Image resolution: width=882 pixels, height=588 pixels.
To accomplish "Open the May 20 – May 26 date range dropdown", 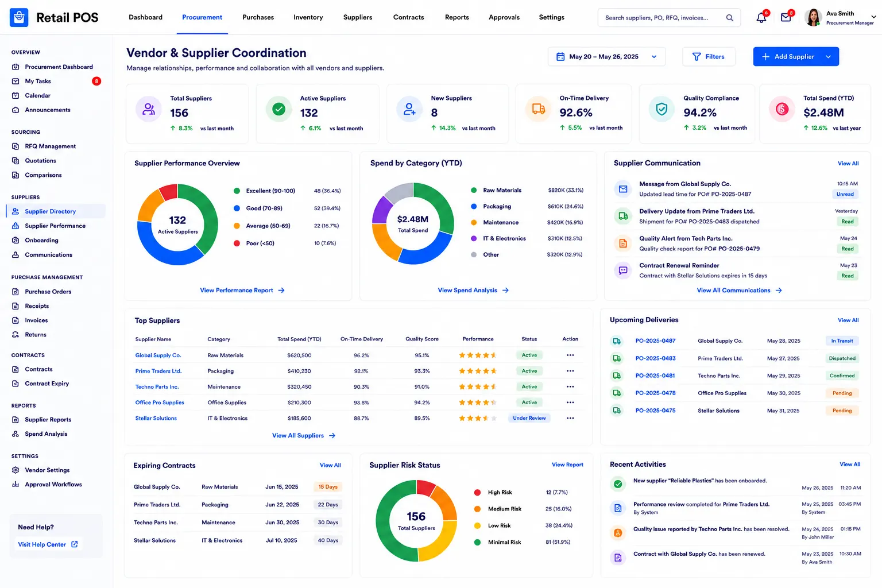I will 607,57.
